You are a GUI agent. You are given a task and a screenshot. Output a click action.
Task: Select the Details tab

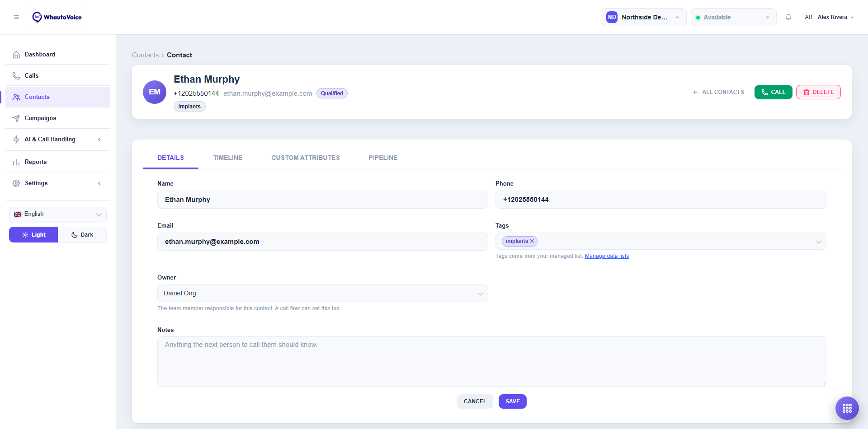tap(170, 158)
